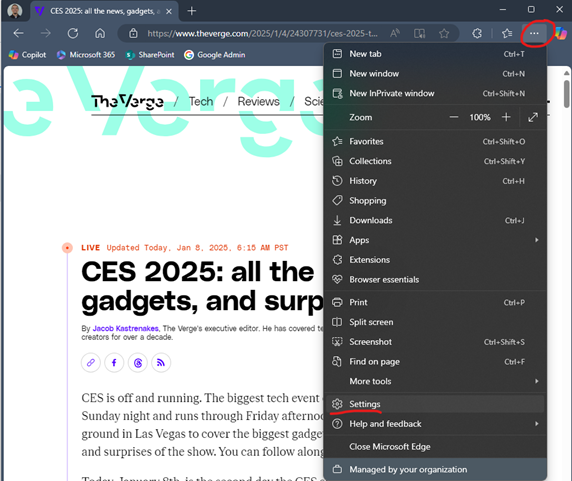Image resolution: width=572 pixels, height=481 pixels.
Task: Refresh the page with reload icon
Action: 73,34
